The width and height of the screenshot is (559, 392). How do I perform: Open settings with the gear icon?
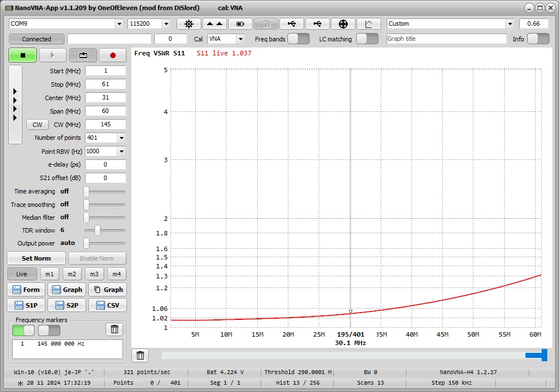(189, 24)
